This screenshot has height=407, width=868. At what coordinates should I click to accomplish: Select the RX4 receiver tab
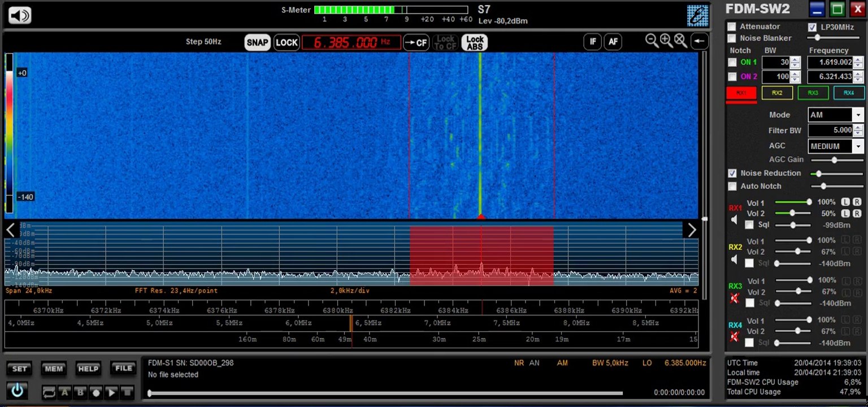tap(849, 93)
